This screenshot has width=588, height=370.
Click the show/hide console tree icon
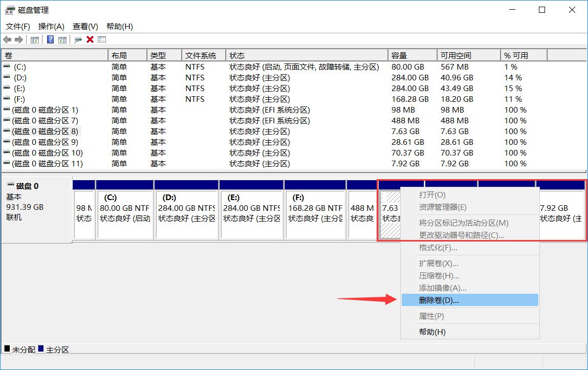[35, 40]
